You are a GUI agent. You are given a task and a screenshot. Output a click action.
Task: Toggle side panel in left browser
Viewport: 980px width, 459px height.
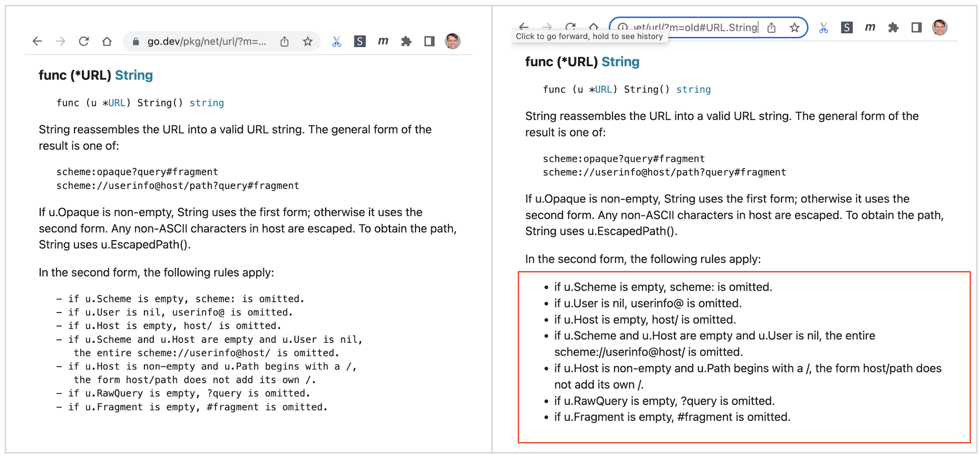pos(429,41)
